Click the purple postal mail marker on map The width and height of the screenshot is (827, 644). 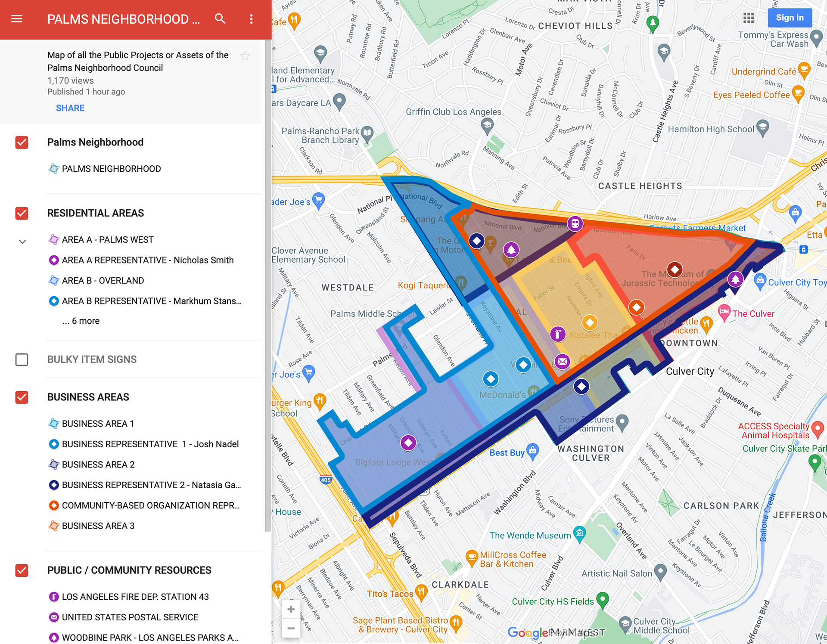562,362
